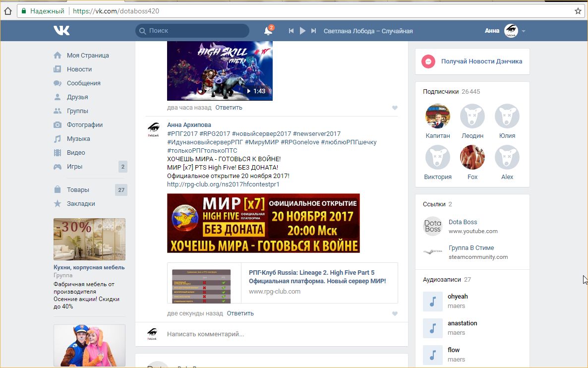Screen dimensions: 588x368
Task: Play the Светлана Лобода track
Action: click(x=302, y=31)
